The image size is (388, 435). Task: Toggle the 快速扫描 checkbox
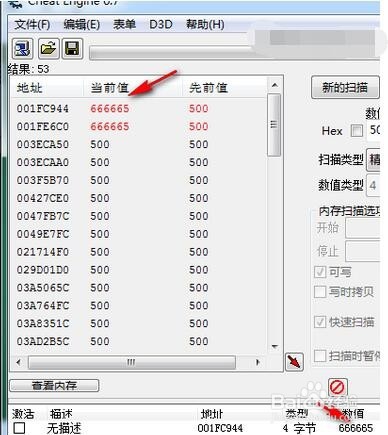pyautogui.click(x=320, y=322)
